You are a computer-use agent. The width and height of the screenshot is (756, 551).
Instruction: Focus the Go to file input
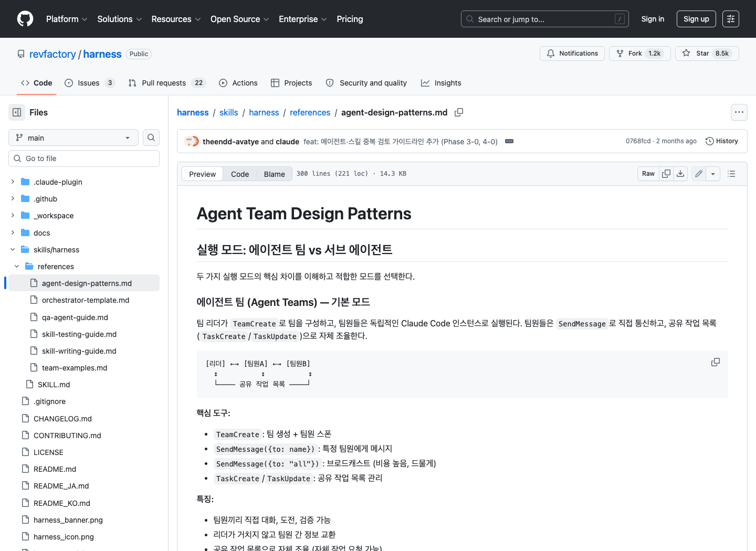tap(84, 158)
